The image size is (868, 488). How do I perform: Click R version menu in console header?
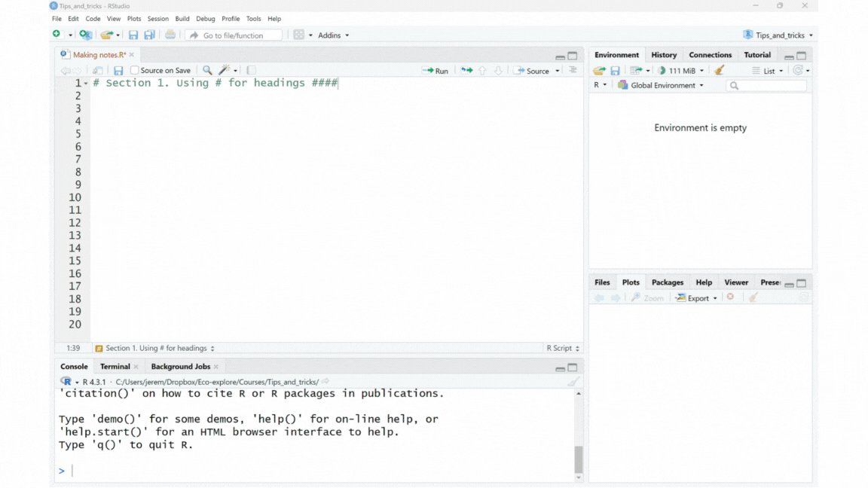69,382
